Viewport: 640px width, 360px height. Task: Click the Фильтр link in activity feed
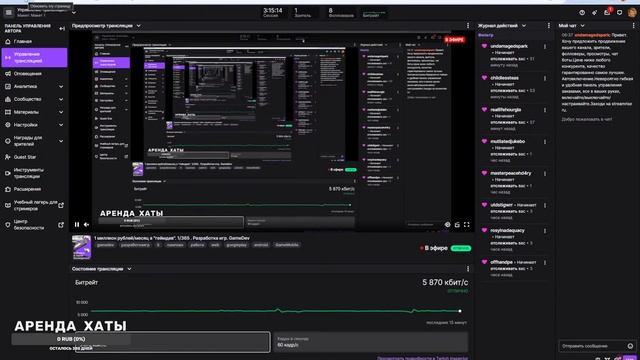pos(486,36)
